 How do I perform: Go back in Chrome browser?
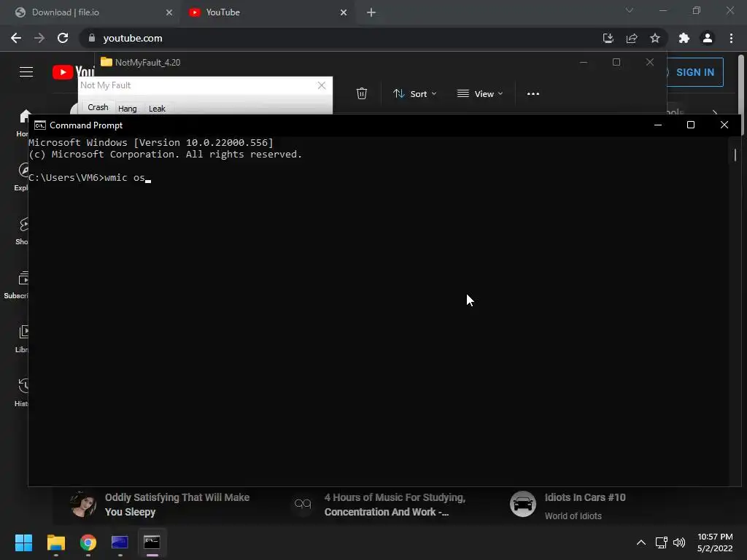(16, 38)
